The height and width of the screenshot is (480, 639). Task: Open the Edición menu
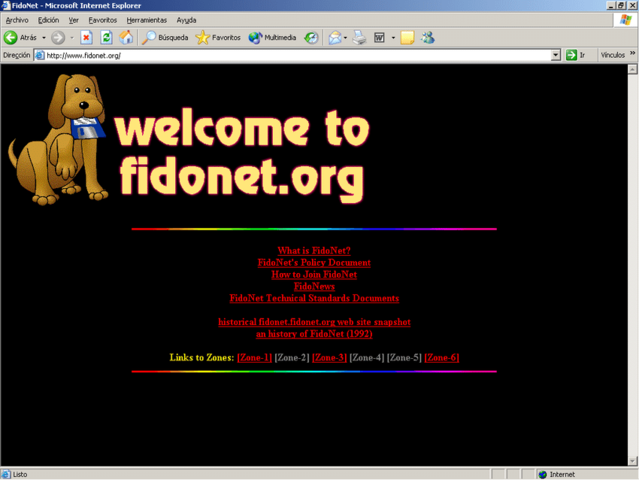[48, 20]
